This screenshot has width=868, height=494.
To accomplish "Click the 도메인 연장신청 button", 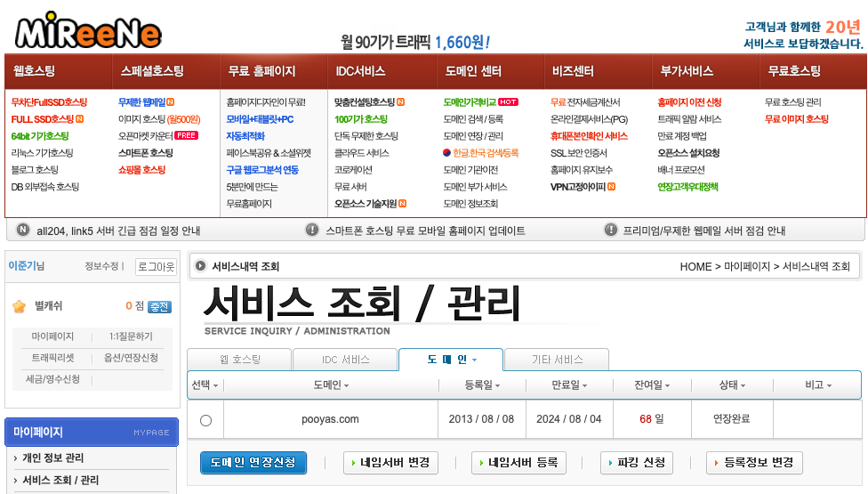I will point(253,463).
